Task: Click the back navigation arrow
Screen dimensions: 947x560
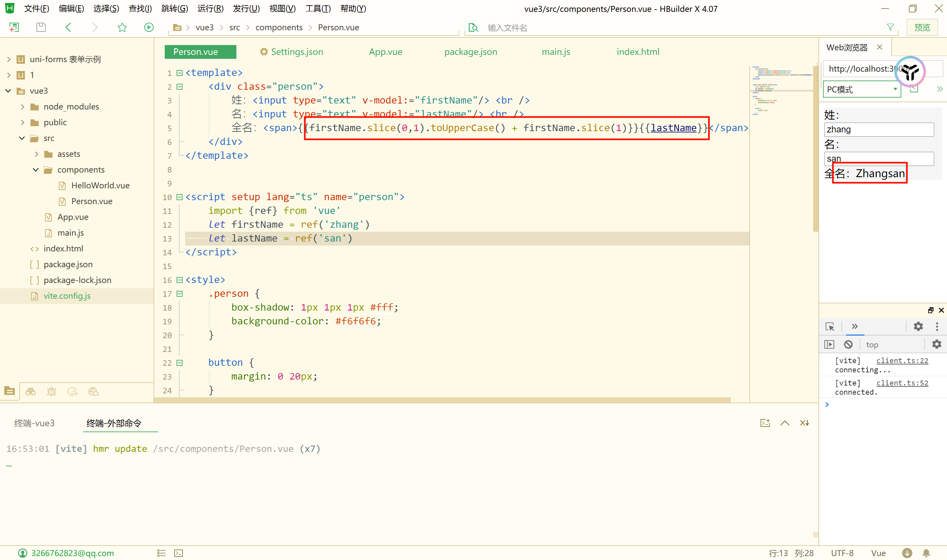Action: click(68, 27)
